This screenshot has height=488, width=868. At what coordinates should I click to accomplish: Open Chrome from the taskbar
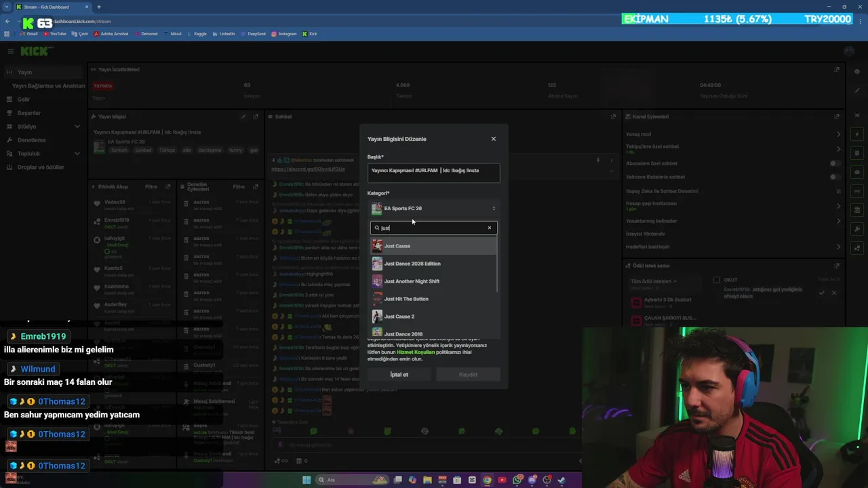487,480
